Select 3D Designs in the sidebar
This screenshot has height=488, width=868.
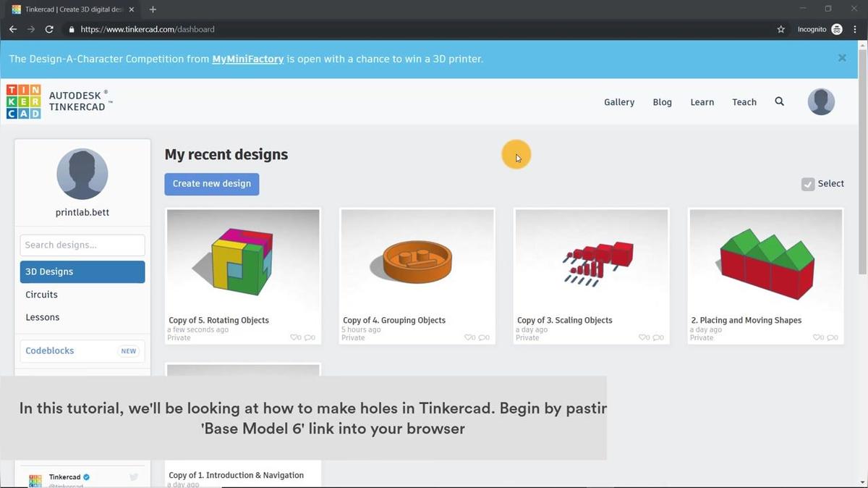[x=82, y=272]
